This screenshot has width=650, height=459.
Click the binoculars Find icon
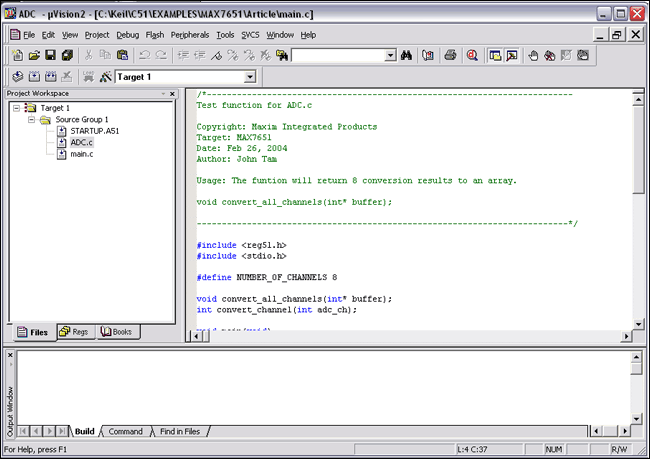pyautogui.click(x=407, y=55)
